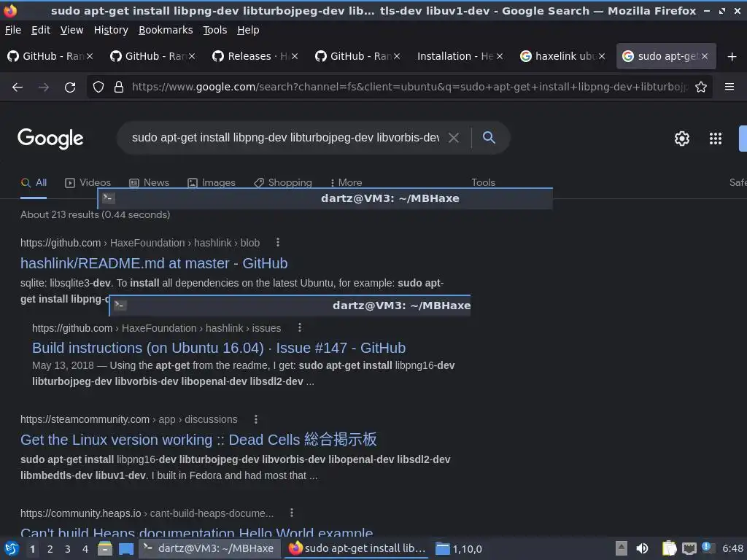Click the Firefox address bar URL
The width and height of the screenshot is (747, 560).
pos(410,87)
